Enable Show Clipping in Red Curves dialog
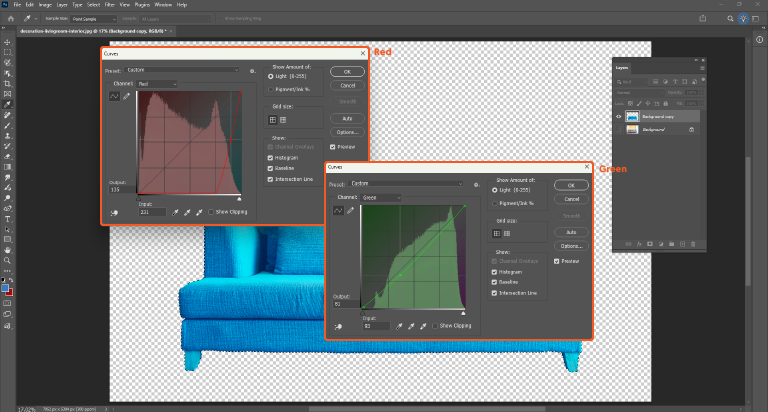This screenshot has width=768, height=412. click(x=211, y=212)
